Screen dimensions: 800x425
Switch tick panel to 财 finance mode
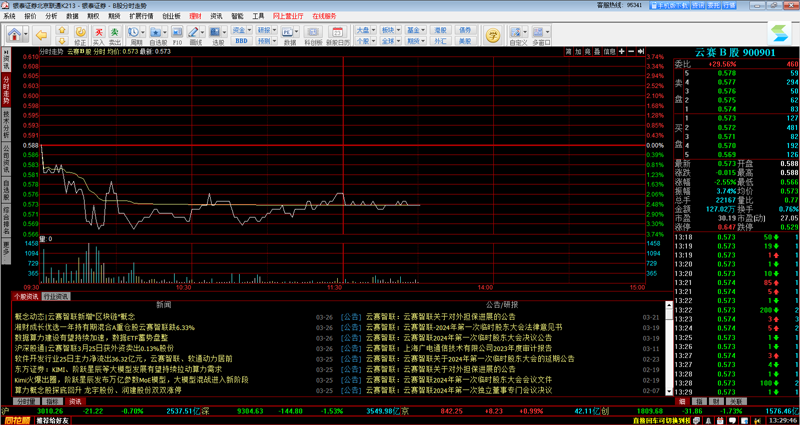[716, 402]
